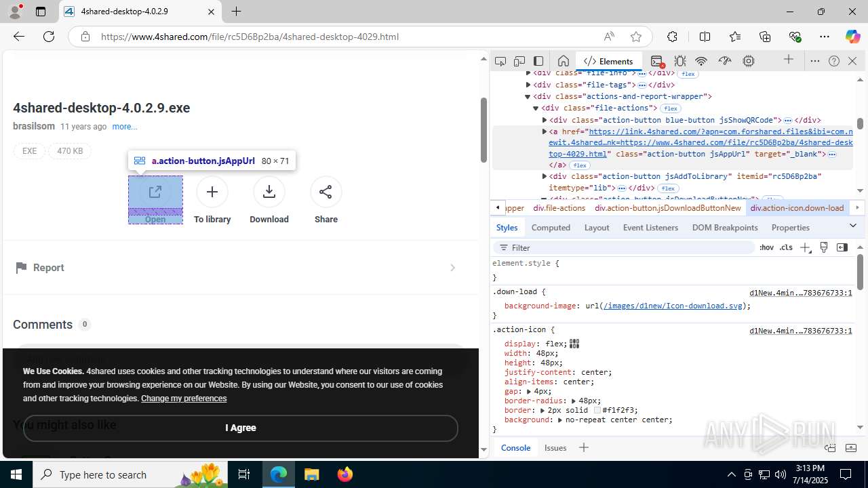Screen dimensions: 868x488
Task: Click the #f1f2f3 border color swatch
Action: pyautogui.click(x=597, y=410)
